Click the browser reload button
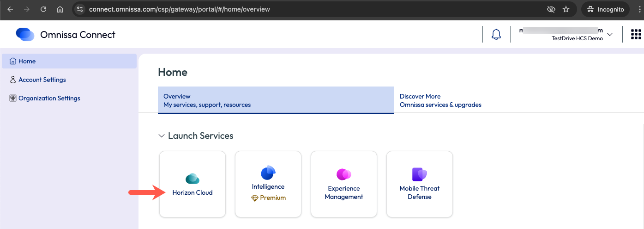 point(43,9)
